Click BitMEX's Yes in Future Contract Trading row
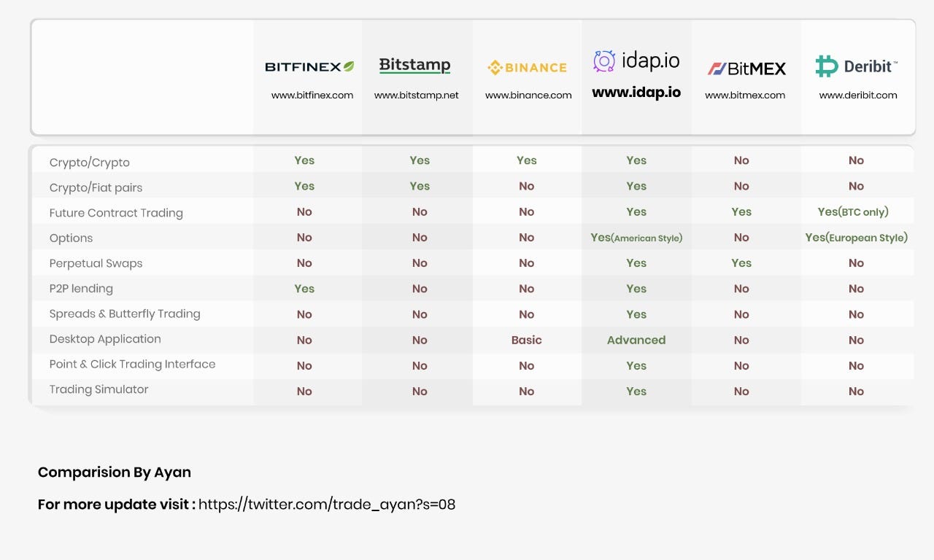 pyautogui.click(x=741, y=211)
